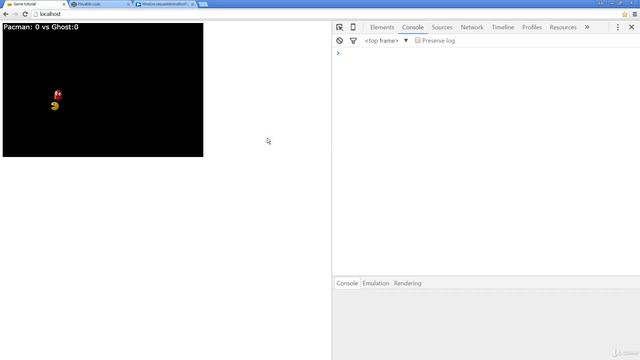This screenshot has height=360, width=640.
Task: Toggle DevTools device mode icon
Action: [x=353, y=27]
